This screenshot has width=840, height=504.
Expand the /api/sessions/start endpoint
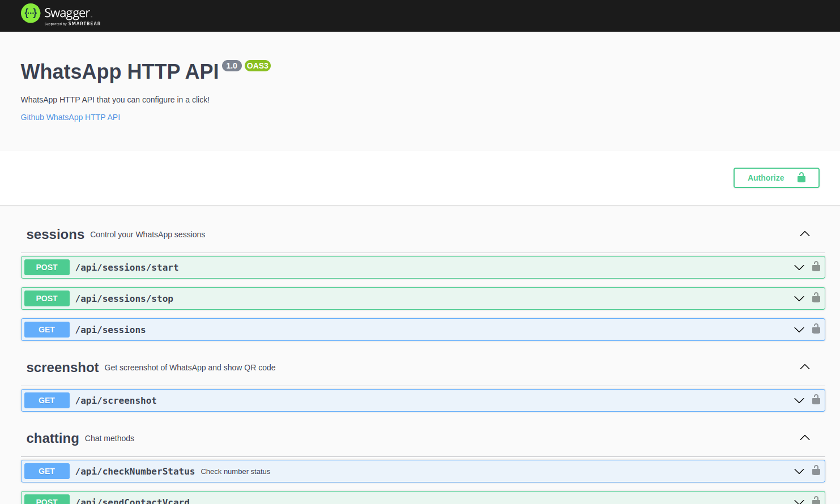(x=799, y=267)
